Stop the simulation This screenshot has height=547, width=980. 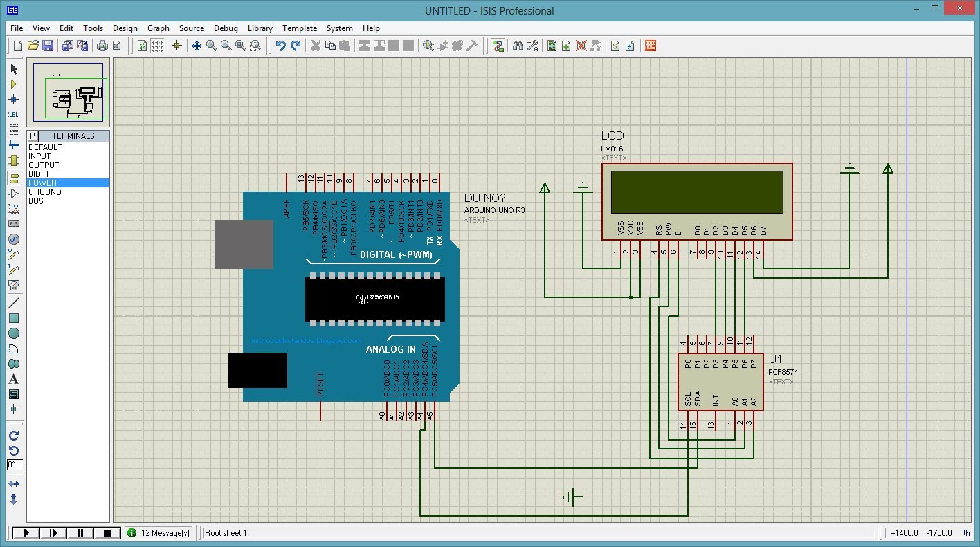point(107,533)
